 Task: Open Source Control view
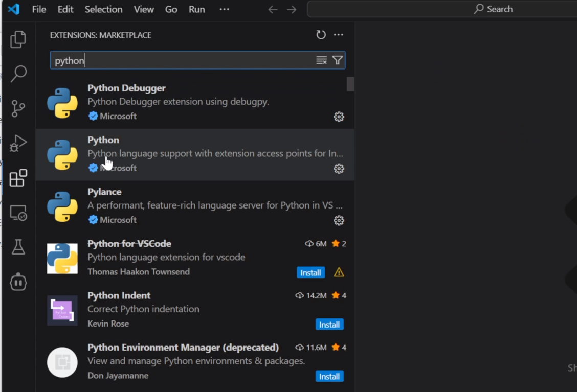click(18, 108)
